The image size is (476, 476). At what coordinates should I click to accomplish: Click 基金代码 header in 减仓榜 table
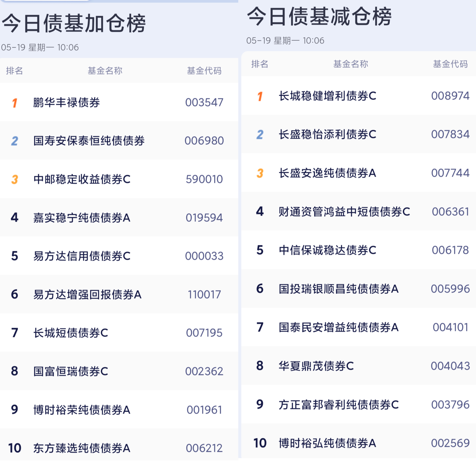click(450, 64)
